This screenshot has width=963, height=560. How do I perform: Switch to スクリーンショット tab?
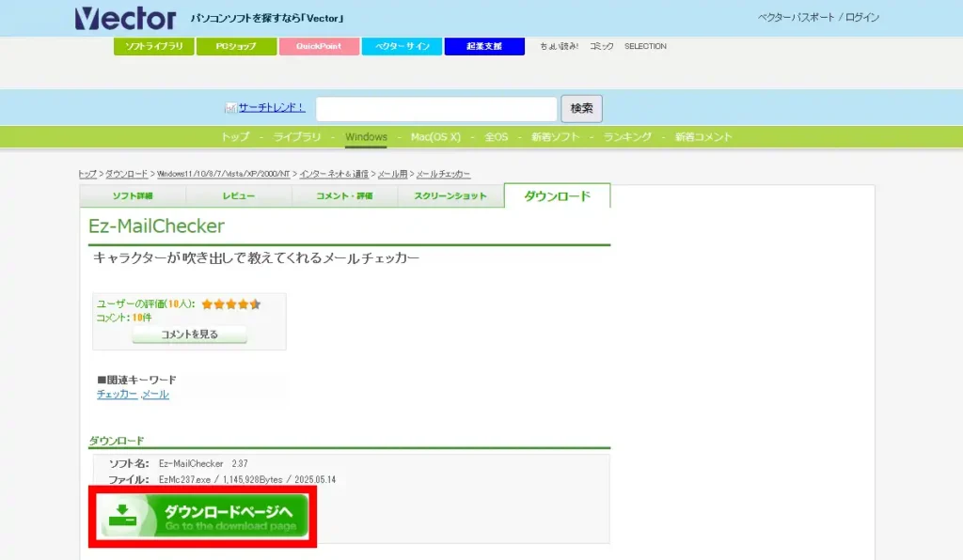(x=450, y=196)
